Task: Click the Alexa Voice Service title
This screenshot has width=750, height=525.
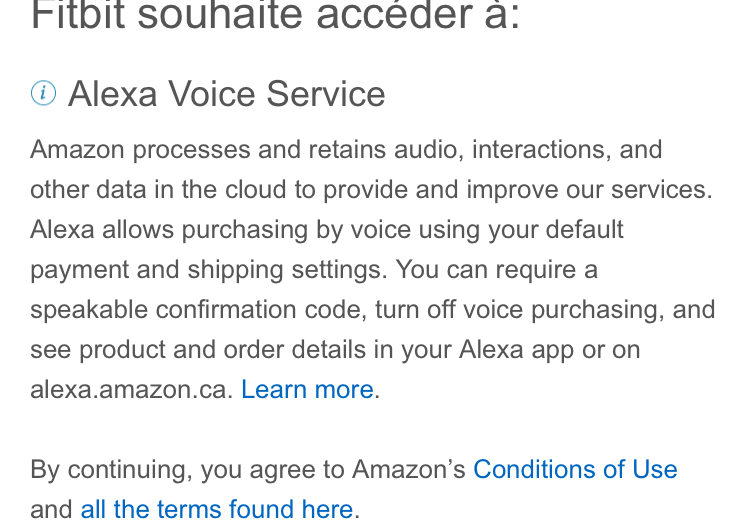Action: pos(226,94)
